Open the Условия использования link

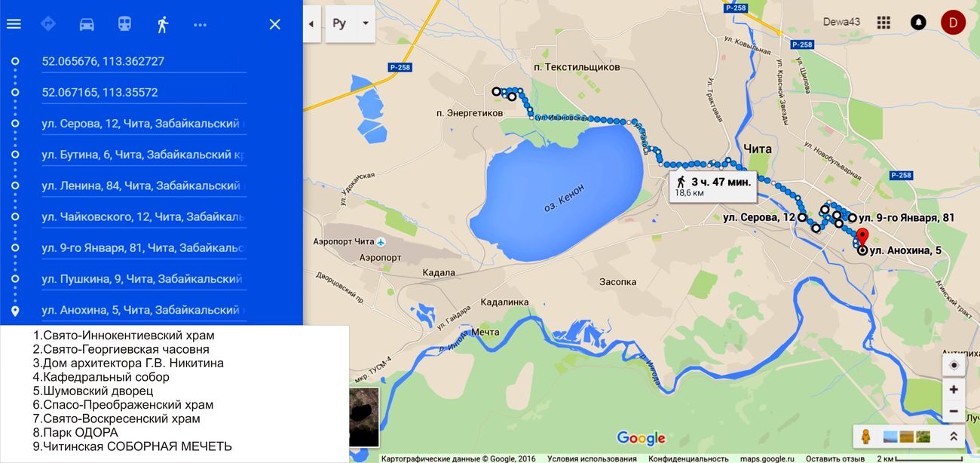coord(592,458)
